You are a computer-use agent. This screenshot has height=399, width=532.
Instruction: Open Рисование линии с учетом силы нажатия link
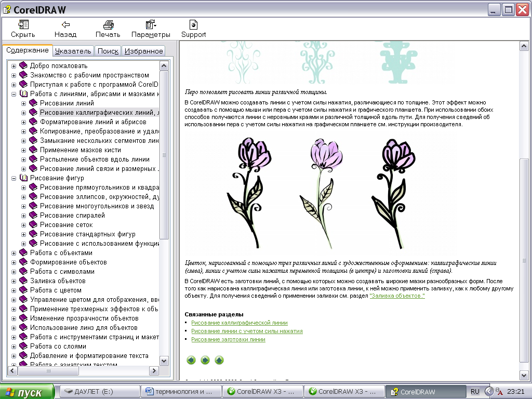247,331
